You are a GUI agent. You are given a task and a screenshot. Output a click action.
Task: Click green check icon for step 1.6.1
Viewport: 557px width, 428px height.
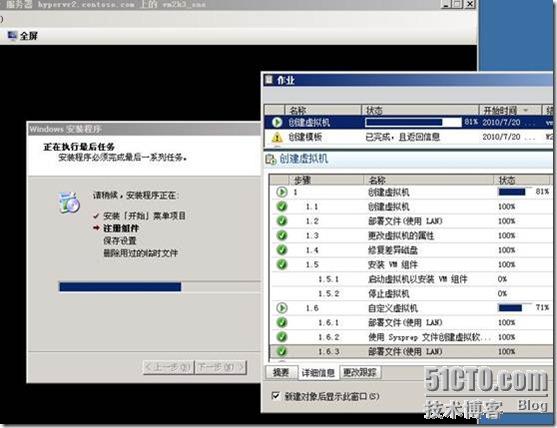click(x=282, y=323)
